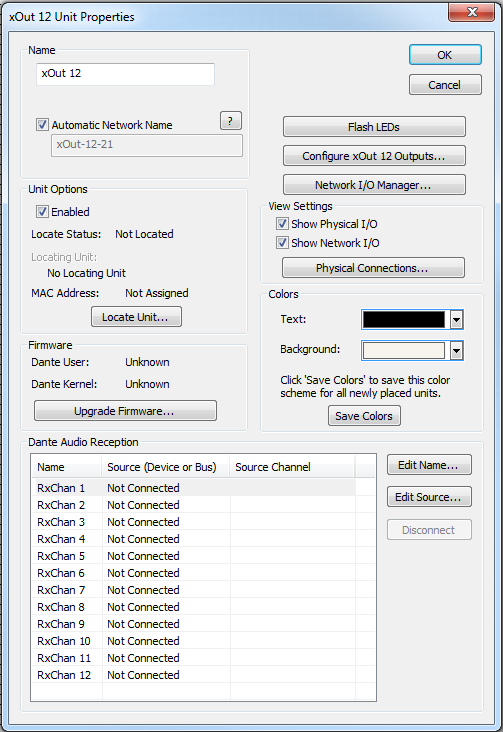Screen dimensions: 503x732
Task: Click the Cancel button
Action: 445,85
